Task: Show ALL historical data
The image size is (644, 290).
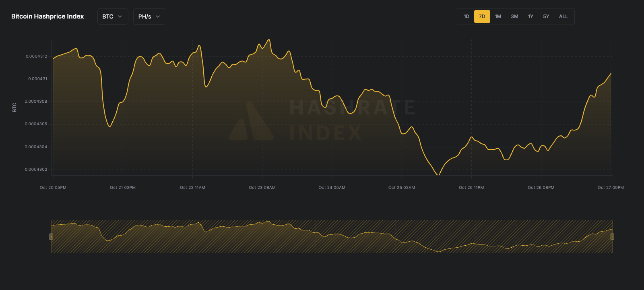Action: tap(563, 17)
